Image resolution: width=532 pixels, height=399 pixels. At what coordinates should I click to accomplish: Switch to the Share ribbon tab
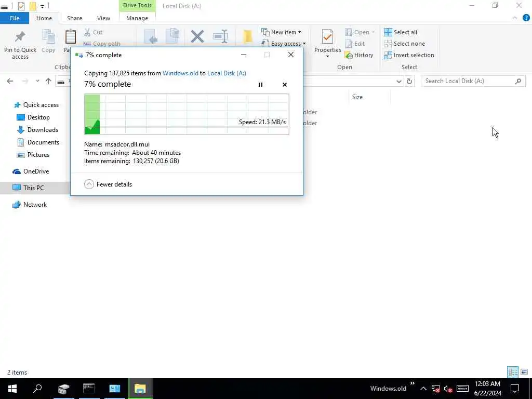pyautogui.click(x=74, y=18)
